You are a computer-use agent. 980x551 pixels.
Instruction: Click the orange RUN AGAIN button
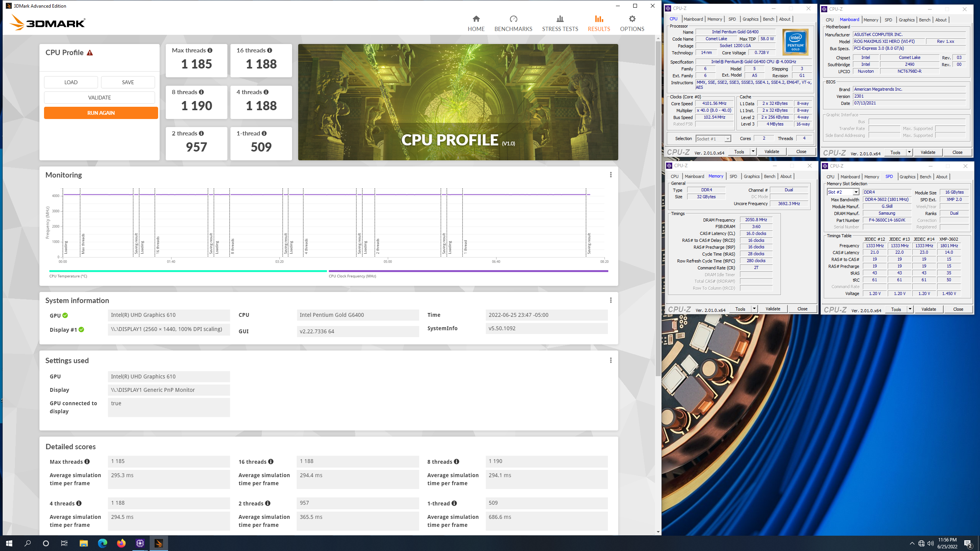(x=101, y=113)
